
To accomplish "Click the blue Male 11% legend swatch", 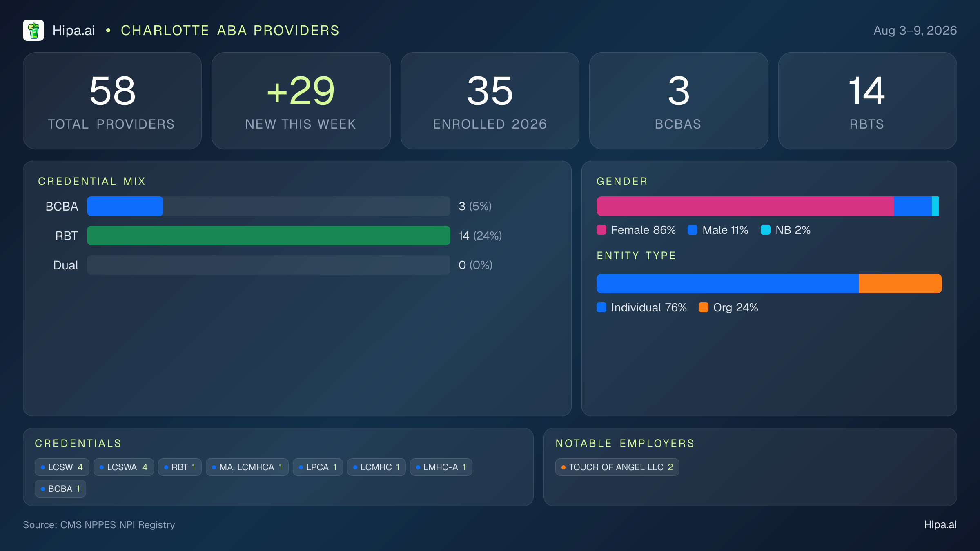I will [x=693, y=230].
